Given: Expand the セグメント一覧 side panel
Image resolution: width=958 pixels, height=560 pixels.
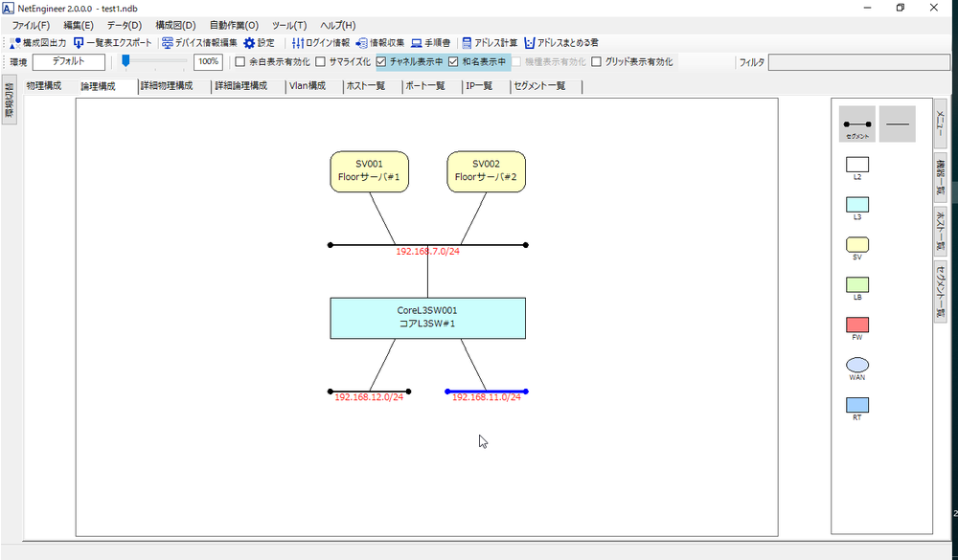Looking at the screenshot, I should (940, 290).
